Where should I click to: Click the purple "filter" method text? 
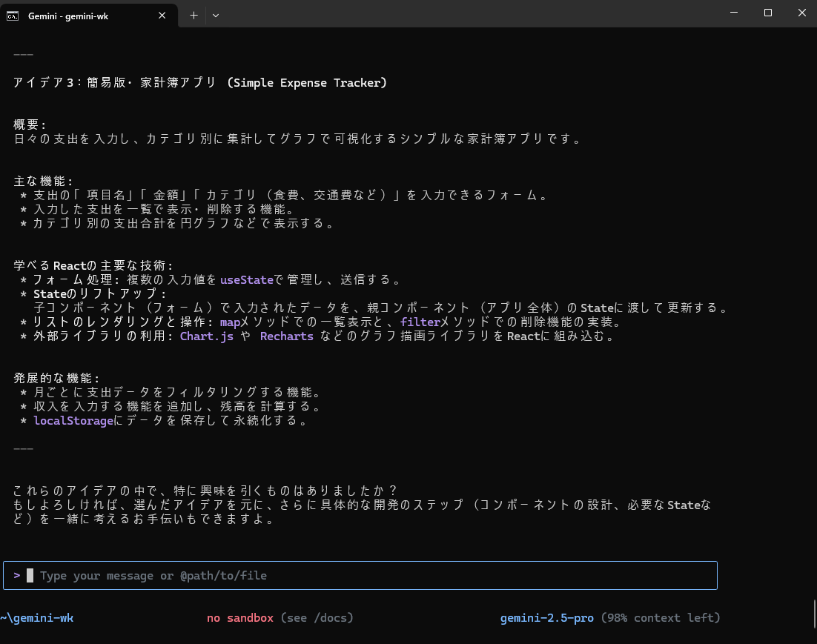click(x=420, y=322)
